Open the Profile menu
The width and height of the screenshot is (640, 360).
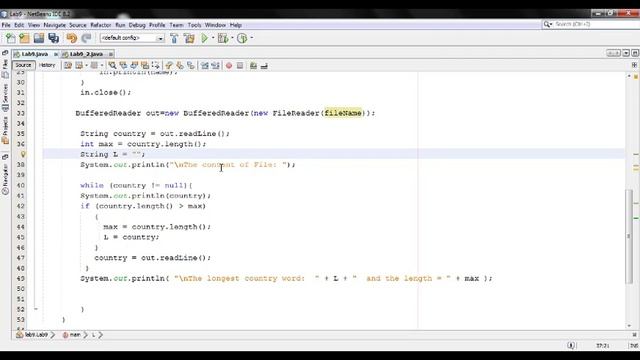[157, 25]
